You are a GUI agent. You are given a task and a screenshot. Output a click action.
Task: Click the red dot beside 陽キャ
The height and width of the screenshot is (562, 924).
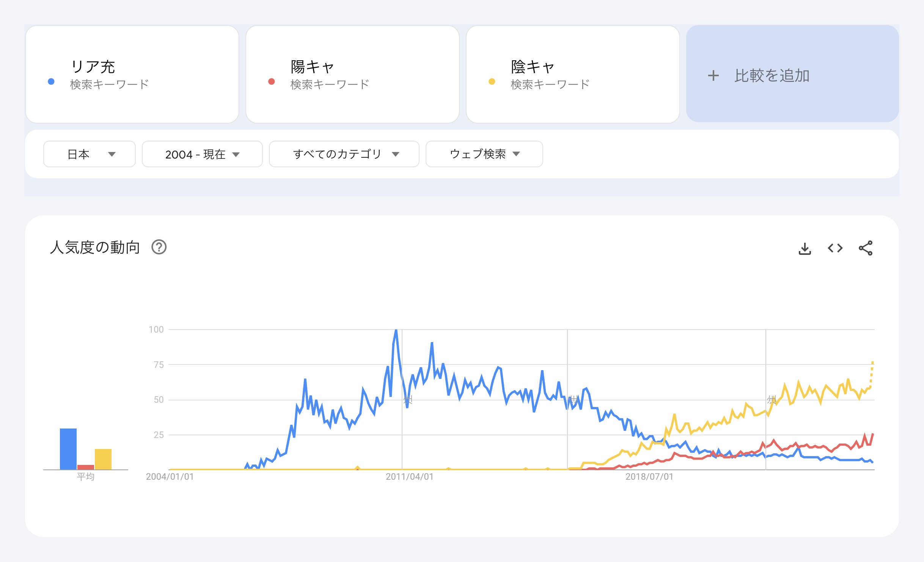[271, 81]
